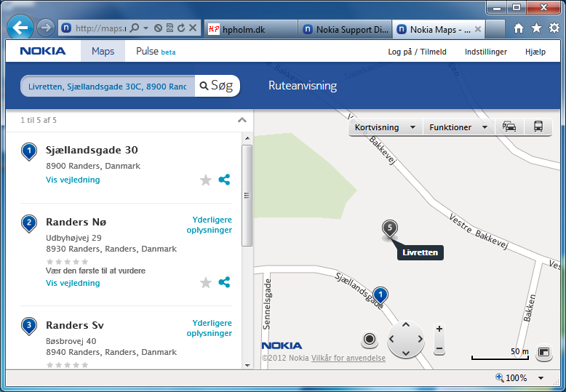
Task: Click Vis vejledning for Randers Nø
Action: click(73, 283)
